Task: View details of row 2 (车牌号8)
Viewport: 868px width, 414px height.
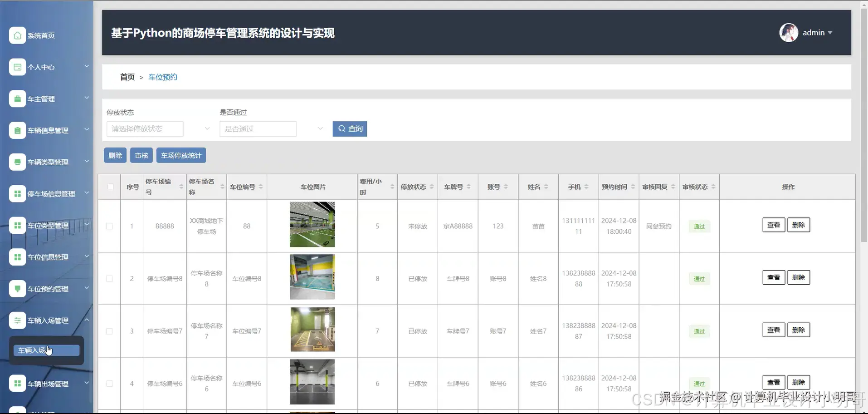Action: click(x=774, y=277)
